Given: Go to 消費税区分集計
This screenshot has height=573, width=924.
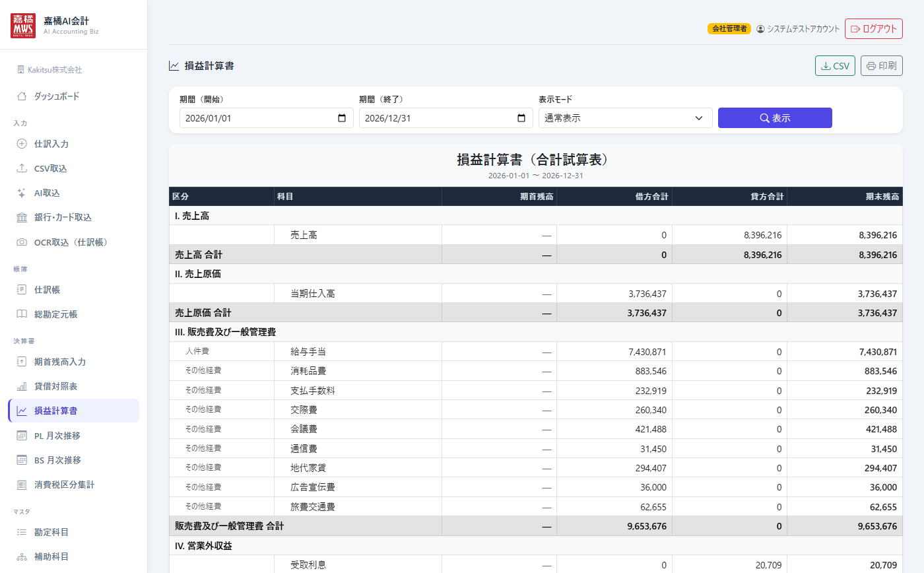Looking at the screenshot, I should point(74,485).
